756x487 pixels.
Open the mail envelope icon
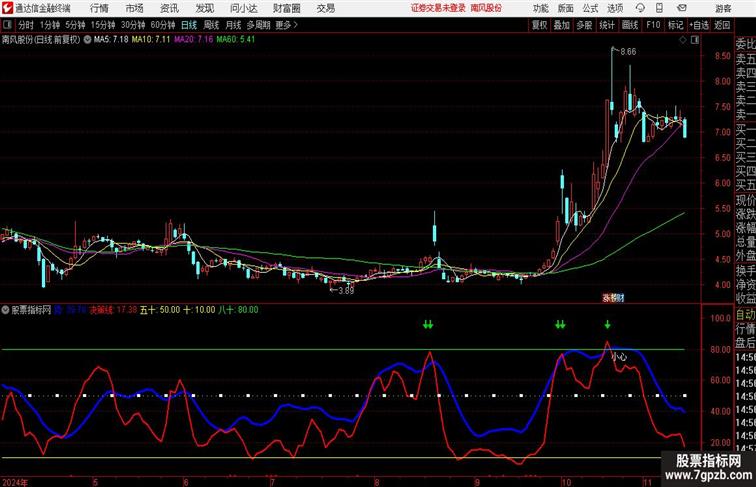click(682, 8)
